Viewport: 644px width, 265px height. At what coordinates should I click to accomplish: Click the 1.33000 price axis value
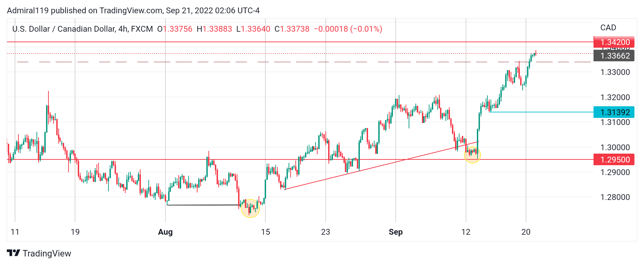615,72
